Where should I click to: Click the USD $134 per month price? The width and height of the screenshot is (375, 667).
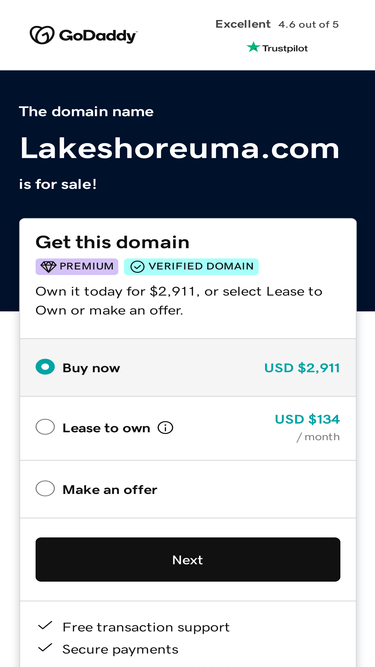(307, 428)
